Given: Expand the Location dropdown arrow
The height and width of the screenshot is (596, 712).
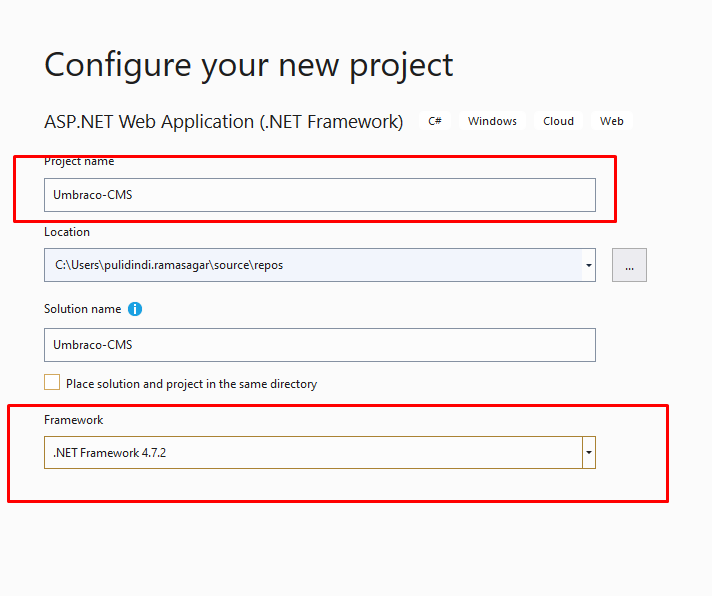Looking at the screenshot, I should click(x=588, y=265).
